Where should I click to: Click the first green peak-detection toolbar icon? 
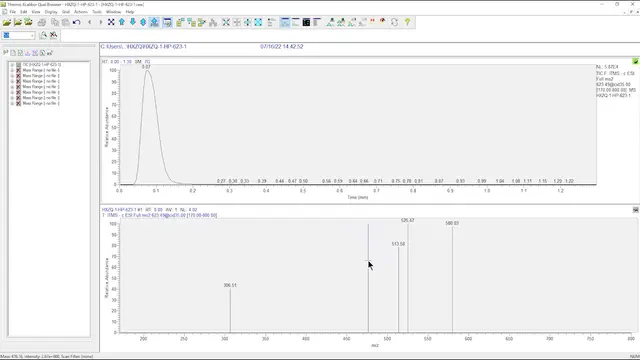tap(331, 22)
